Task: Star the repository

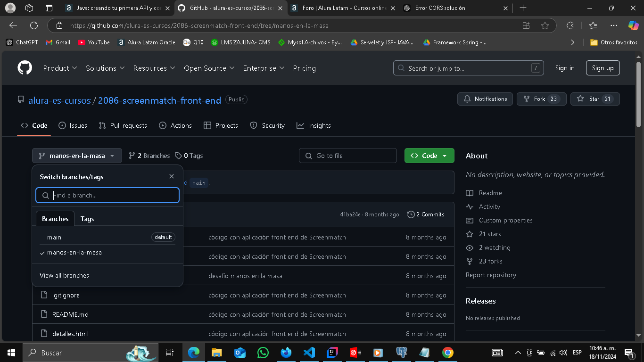Action: [x=595, y=99]
